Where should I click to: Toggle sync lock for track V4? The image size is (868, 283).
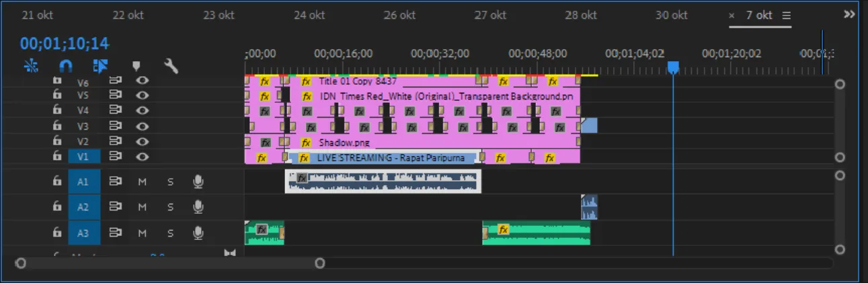[x=116, y=110]
